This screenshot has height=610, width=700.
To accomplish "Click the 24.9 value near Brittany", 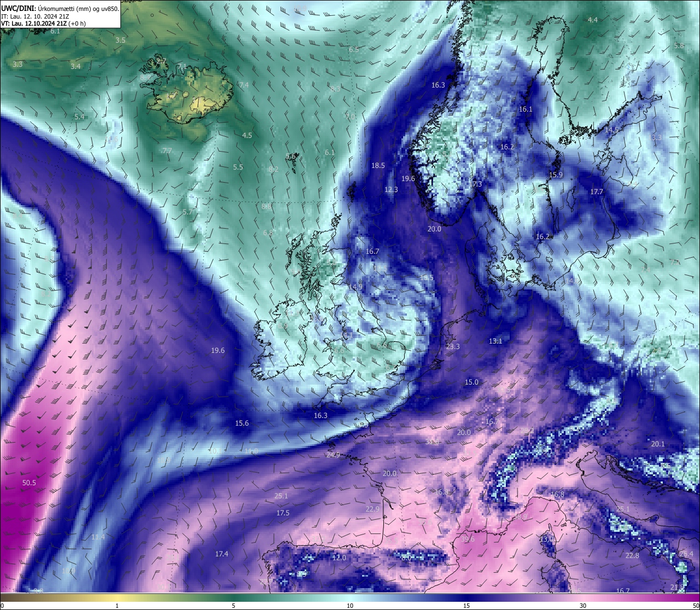I will (333, 455).
